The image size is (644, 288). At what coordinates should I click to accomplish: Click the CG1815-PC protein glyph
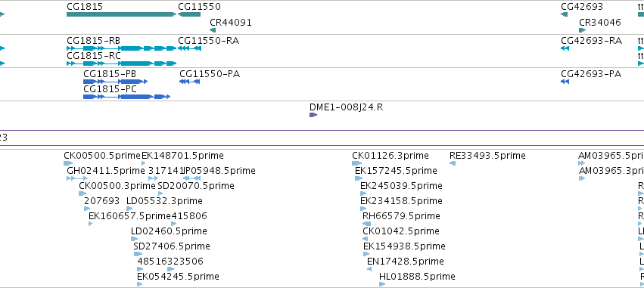click(126, 97)
